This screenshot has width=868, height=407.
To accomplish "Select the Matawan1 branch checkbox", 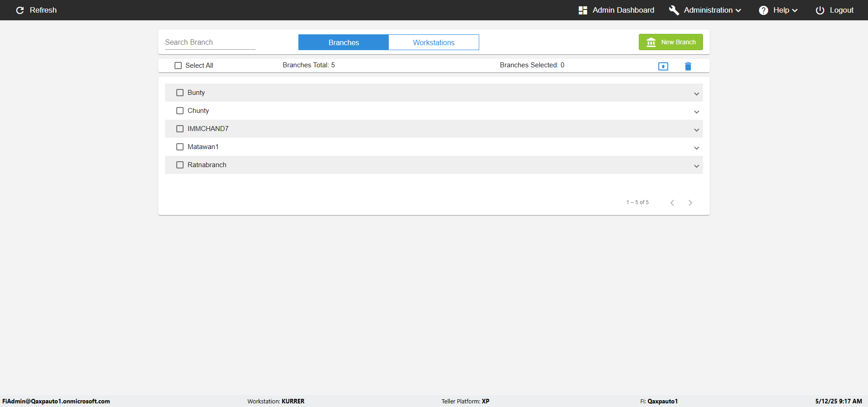I will click(180, 147).
